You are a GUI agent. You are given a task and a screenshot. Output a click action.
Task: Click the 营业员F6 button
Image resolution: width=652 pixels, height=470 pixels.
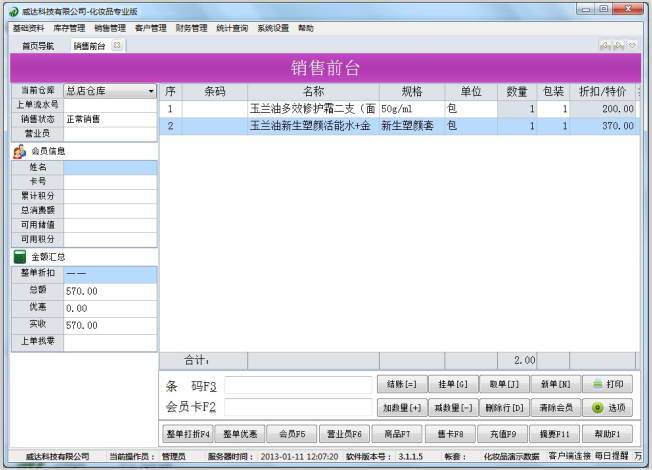[344, 434]
